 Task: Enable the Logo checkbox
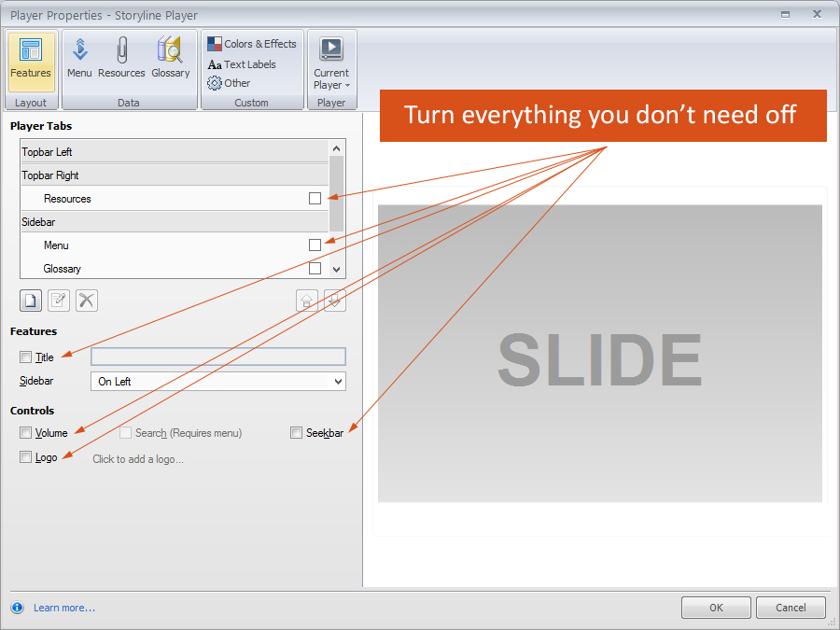tap(26, 457)
